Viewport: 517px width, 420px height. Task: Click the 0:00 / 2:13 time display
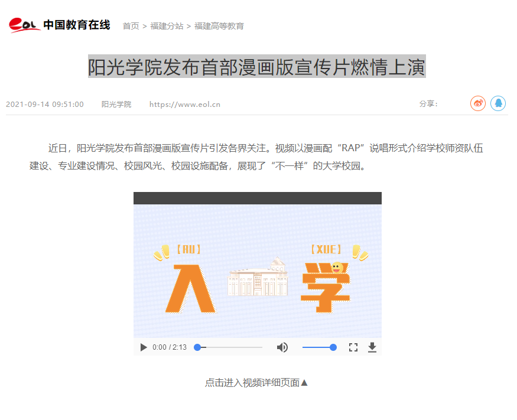pos(170,347)
